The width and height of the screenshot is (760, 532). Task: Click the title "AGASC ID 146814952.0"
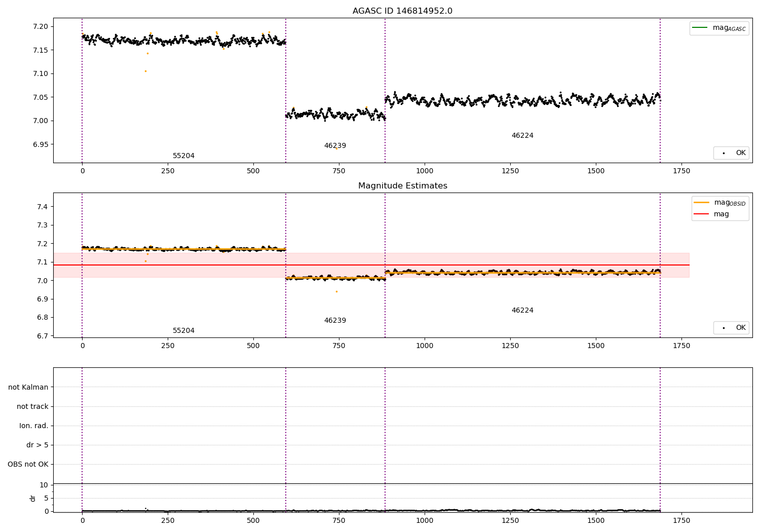click(x=402, y=11)
